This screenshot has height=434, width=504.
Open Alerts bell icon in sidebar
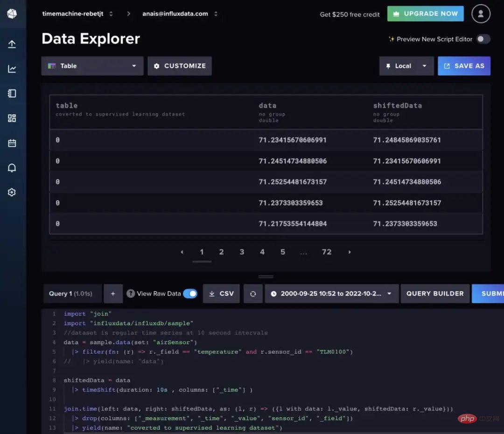(12, 167)
